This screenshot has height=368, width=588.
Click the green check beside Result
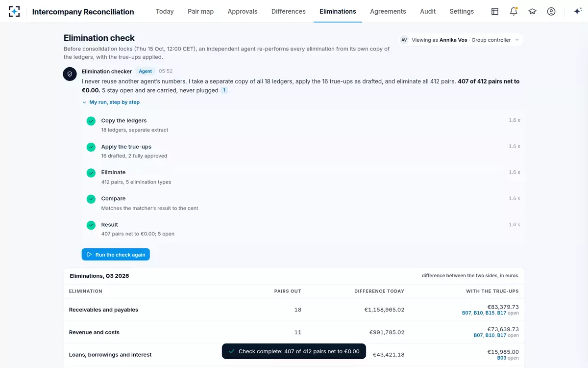(x=91, y=225)
